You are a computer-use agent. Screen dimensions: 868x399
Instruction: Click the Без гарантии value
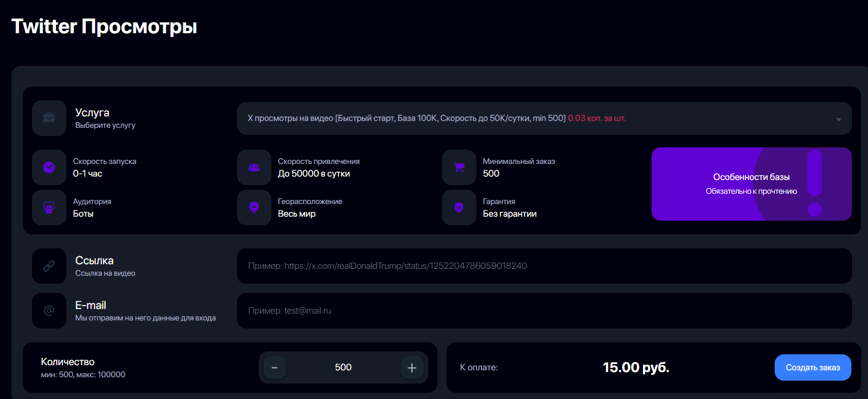pos(510,214)
